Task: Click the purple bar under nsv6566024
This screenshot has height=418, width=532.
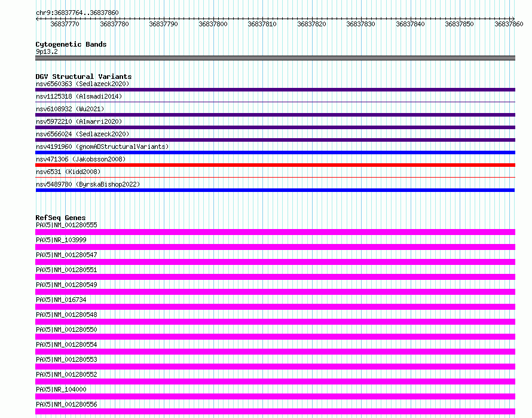Action: (x=275, y=140)
